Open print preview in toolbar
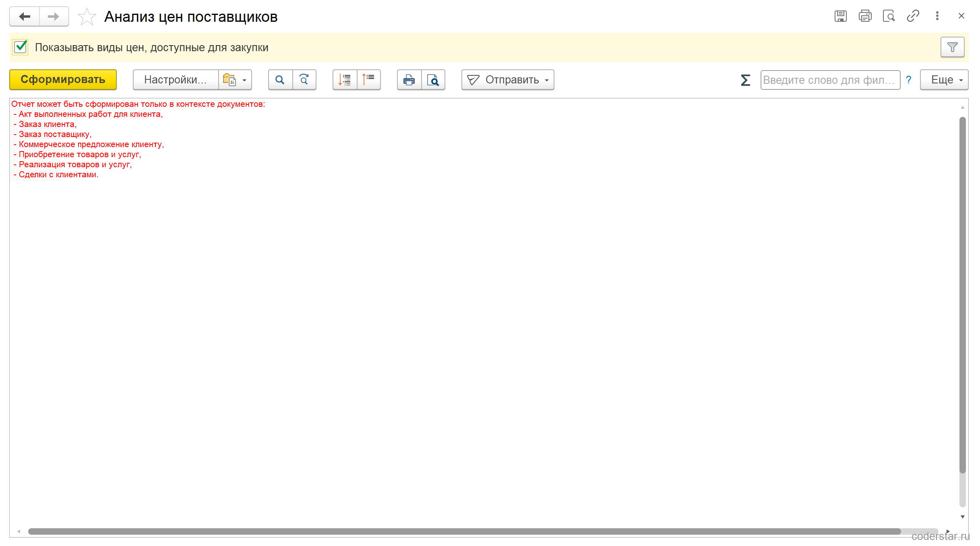 (433, 80)
